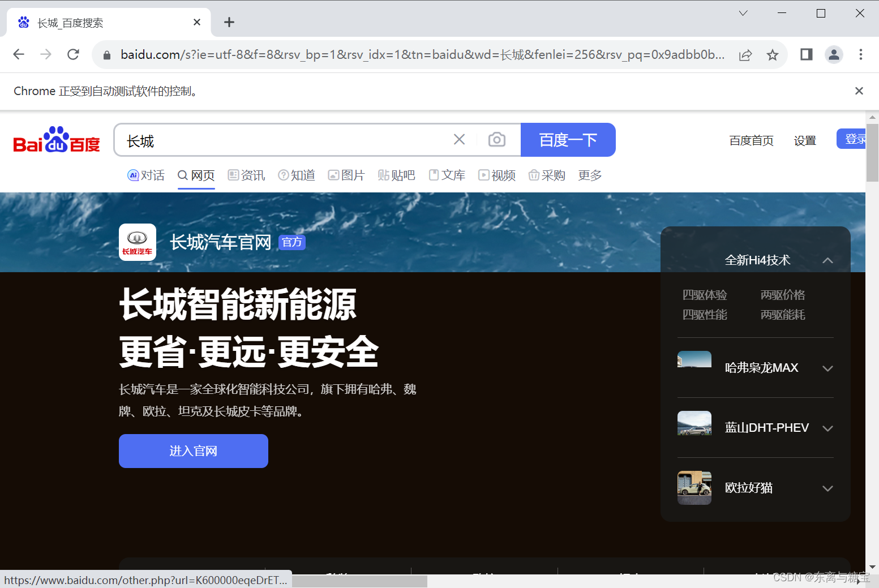Share this page from address bar
The width and height of the screenshot is (879, 588).
pos(745,55)
